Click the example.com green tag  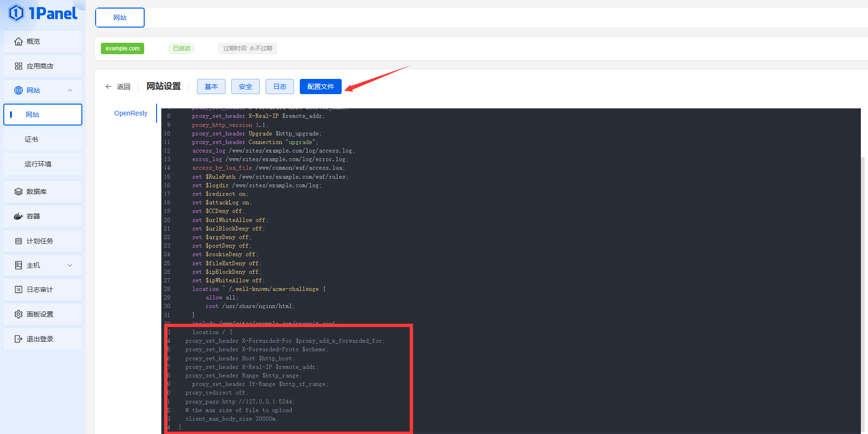click(x=122, y=48)
